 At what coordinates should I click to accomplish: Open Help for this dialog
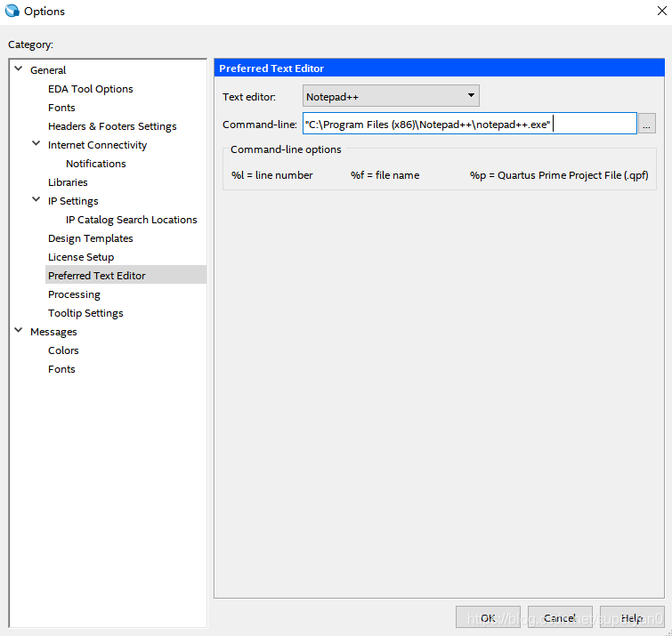click(x=632, y=617)
